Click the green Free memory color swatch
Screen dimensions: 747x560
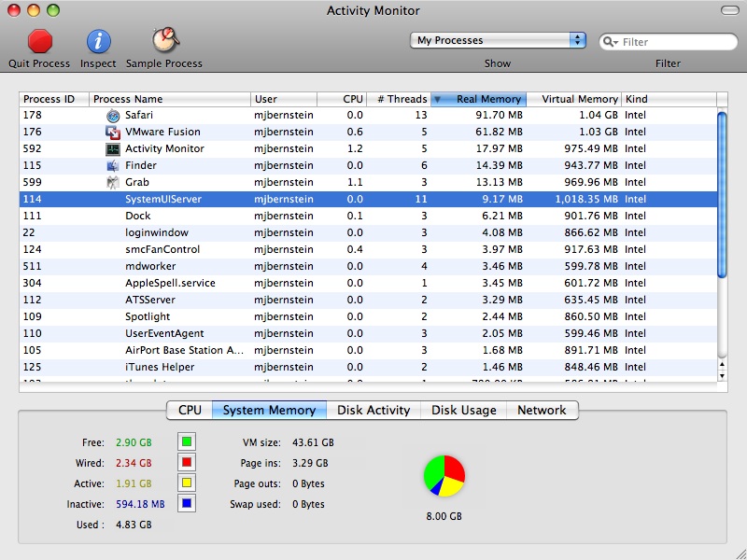[187, 441]
